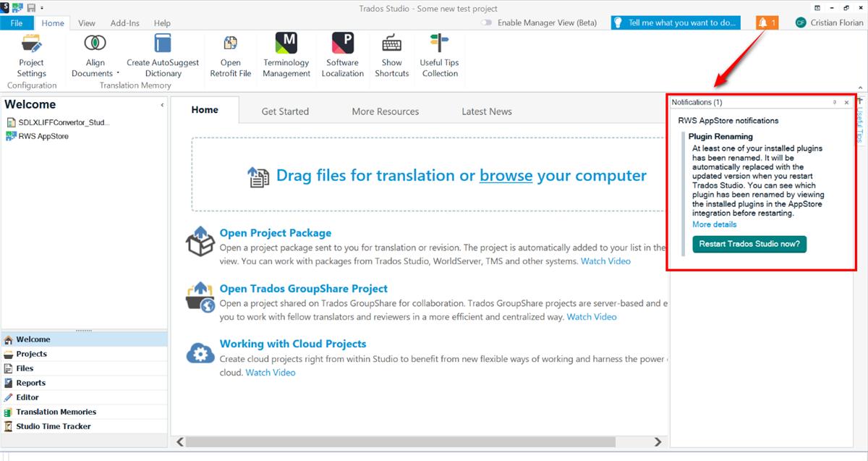Click the Trados Studio logo icon

click(x=5, y=7)
